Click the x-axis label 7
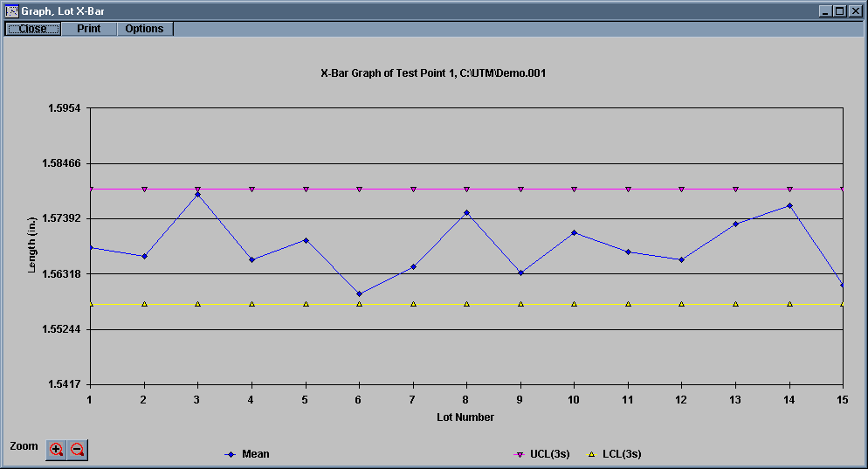868x469 pixels. (x=412, y=400)
